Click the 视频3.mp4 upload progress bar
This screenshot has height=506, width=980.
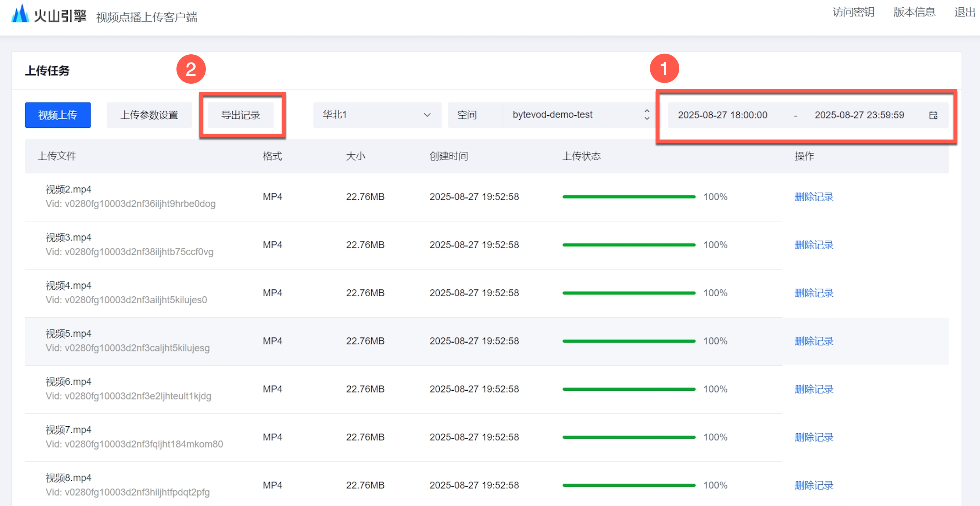click(x=629, y=245)
